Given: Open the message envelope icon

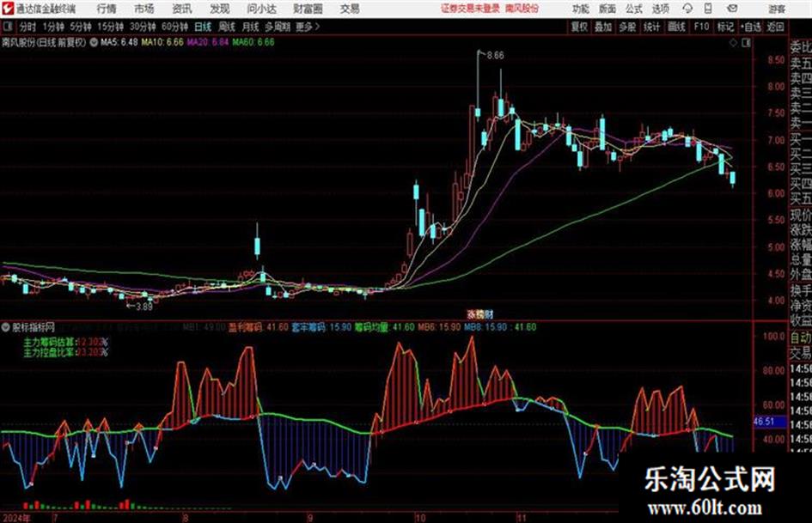Looking at the screenshot, I should pos(732,9).
